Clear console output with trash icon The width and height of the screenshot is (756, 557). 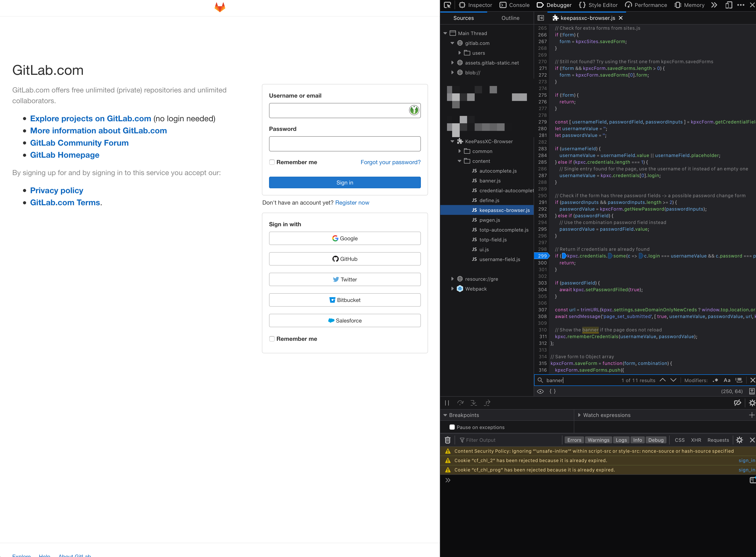coord(448,440)
